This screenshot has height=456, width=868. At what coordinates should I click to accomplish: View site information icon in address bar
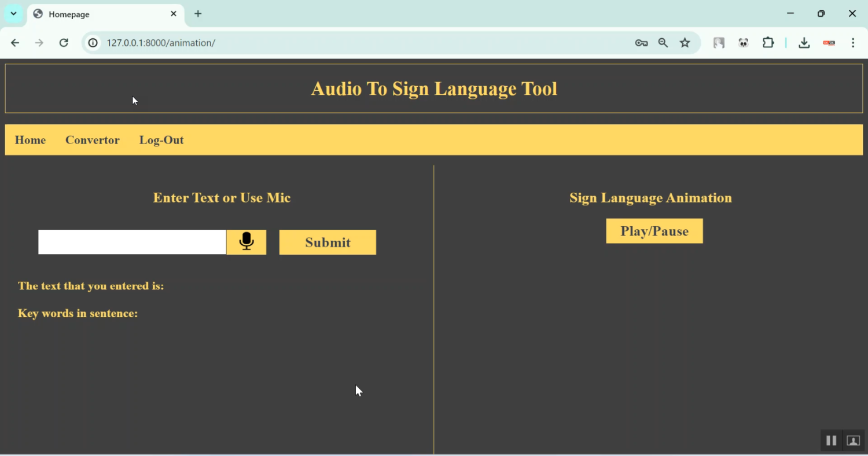(x=93, y=43)
